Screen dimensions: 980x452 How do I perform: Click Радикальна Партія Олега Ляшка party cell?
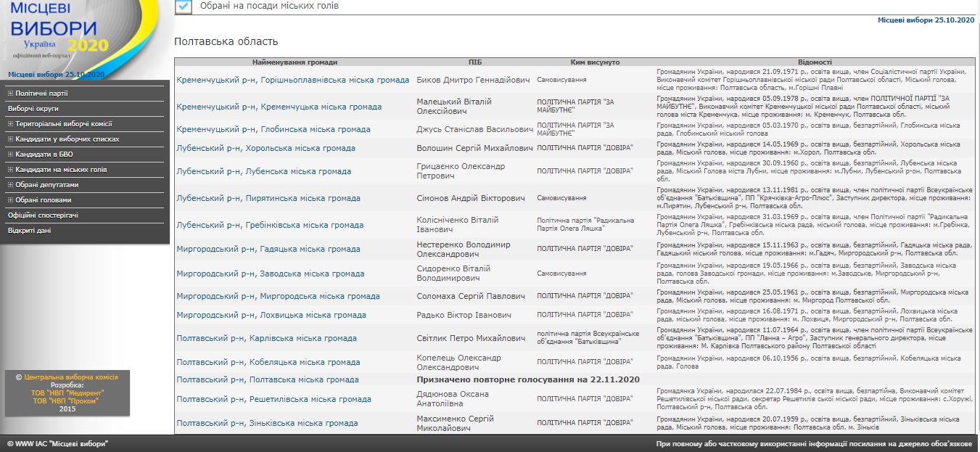point(585,225)
